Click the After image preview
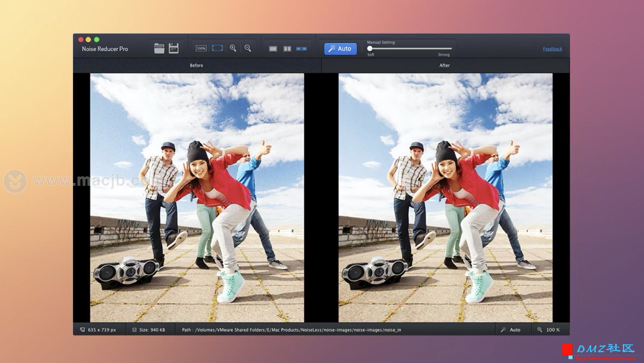644x363 pixels. click(x=445, y=198)
